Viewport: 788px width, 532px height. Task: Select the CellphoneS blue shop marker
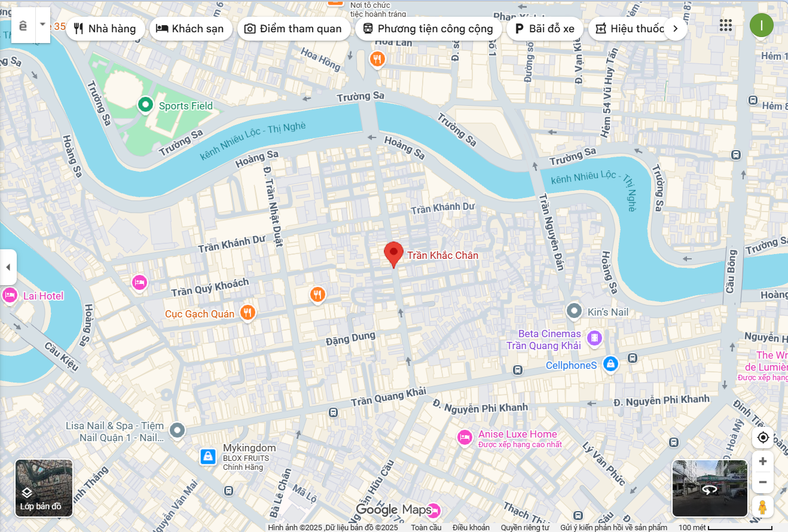pos(610,363)
